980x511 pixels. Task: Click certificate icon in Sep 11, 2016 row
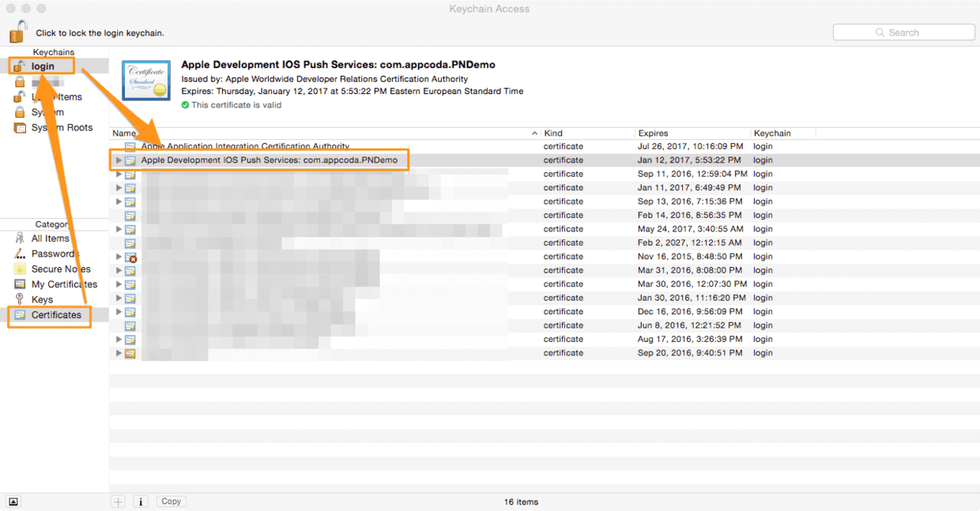[x=130, y=174]
